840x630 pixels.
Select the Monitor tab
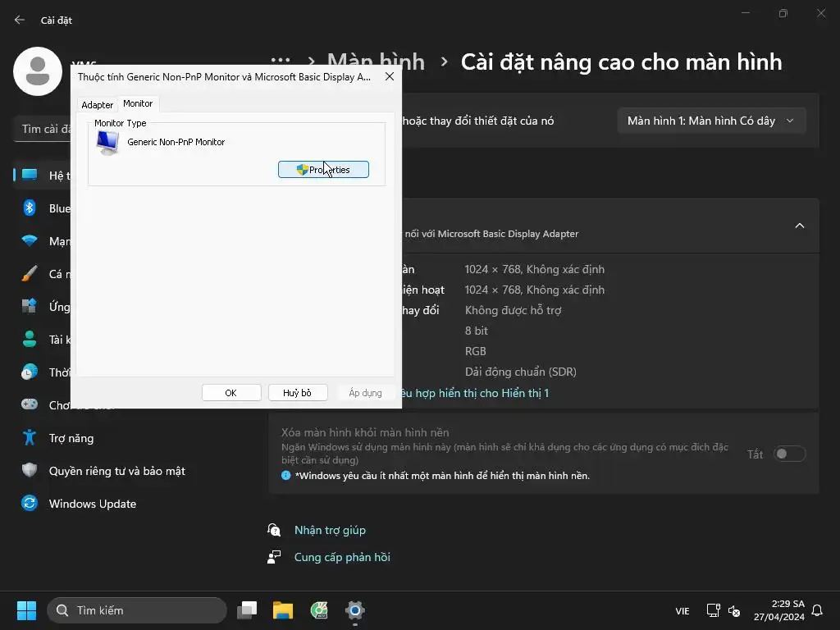coord(138,103)
